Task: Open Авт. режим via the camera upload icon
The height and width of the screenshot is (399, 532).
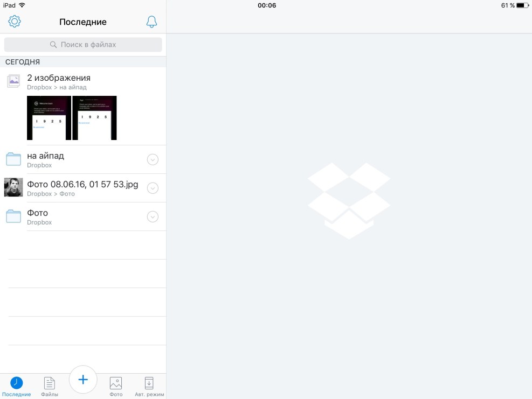Action: pyautogui.click(x=149, y=383)
